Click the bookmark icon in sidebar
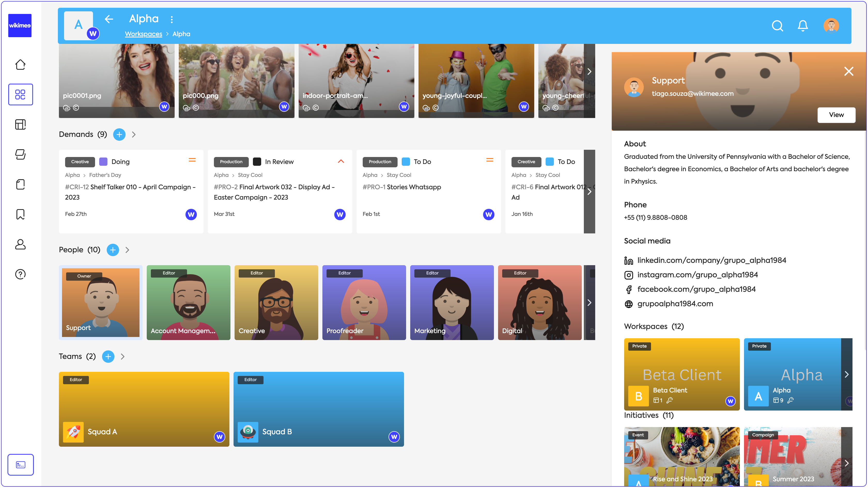Viewport: 868px width, 488px height. tap(20, 214)
